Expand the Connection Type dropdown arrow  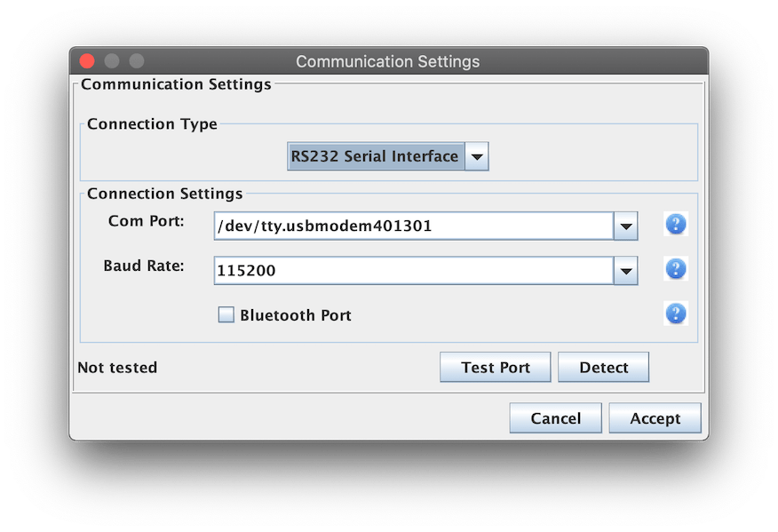pyautogui.click(x=477, y=157)
